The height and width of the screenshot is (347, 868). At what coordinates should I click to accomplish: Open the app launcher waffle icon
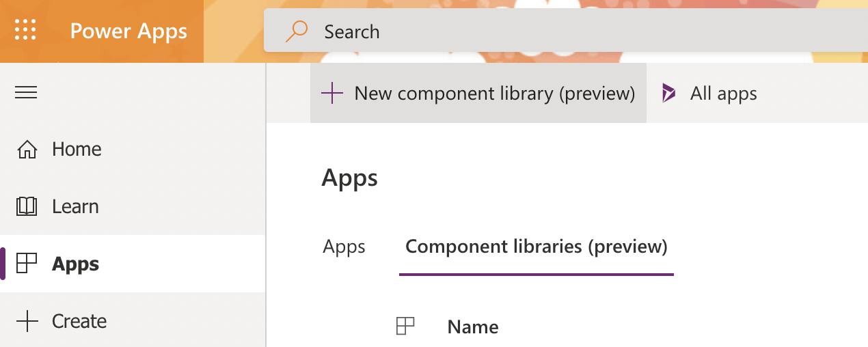25,31
